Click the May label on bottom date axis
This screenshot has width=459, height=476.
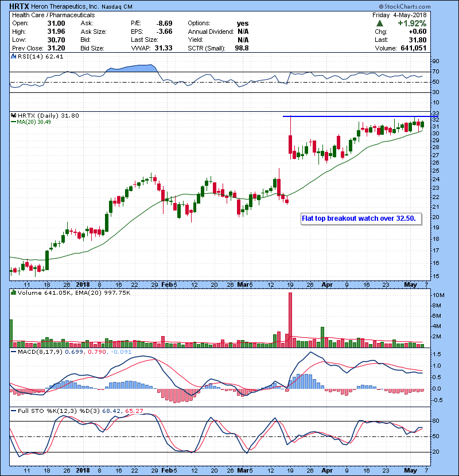point(410,470)
